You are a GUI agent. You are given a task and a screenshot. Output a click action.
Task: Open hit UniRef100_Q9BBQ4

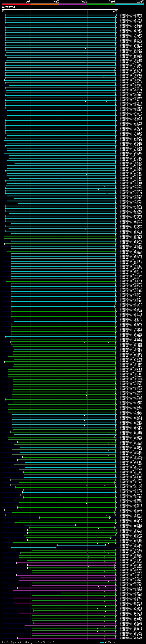pyautogui.click(x=131, y=15)
